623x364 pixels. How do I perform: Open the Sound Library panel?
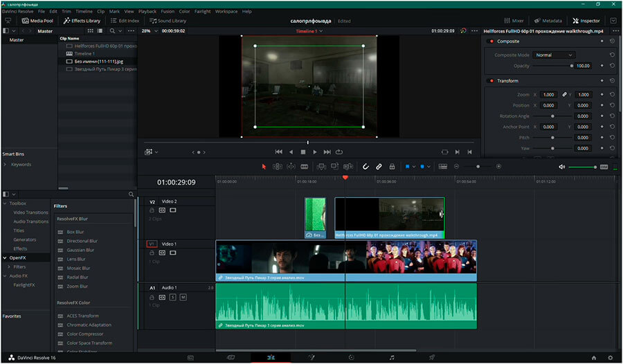[x=168, y=21]
